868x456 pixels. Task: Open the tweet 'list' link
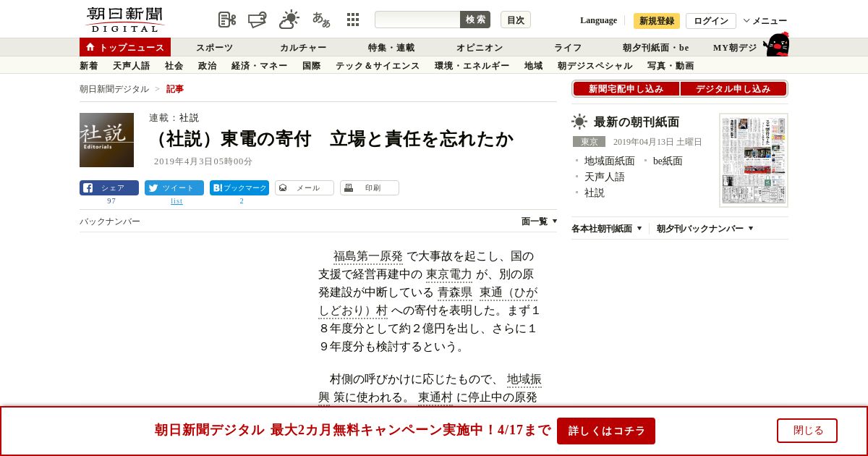click(x=176, y=200)
